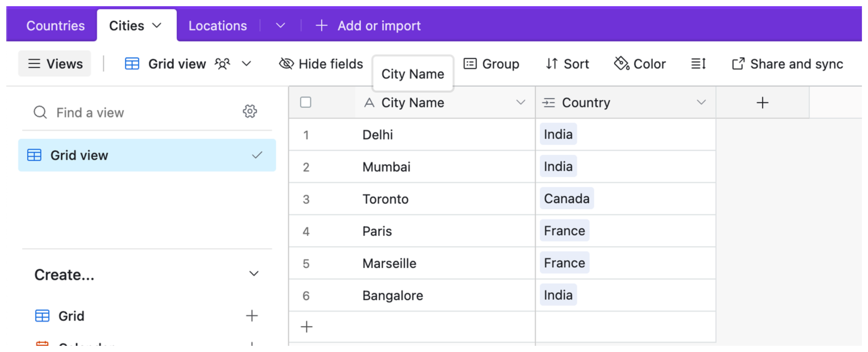Open the Group settings
This screenshot has width=868, height=352.
pyautogui.click(x=492, y=63)
